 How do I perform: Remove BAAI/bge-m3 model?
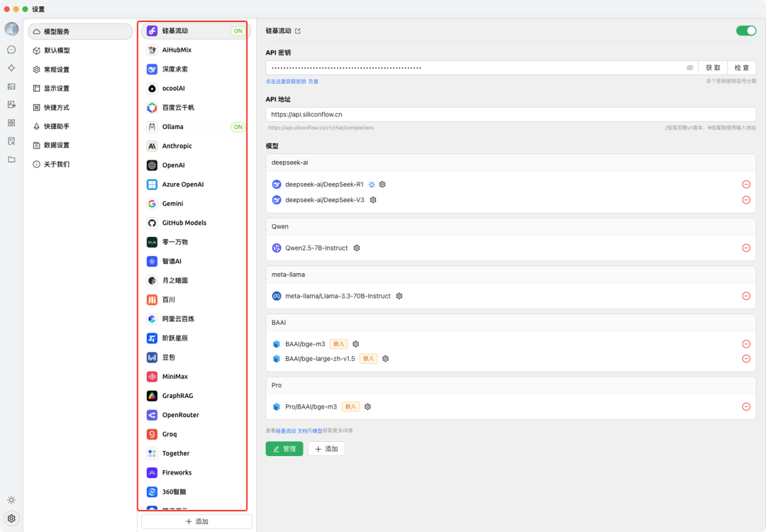point(746,344)
